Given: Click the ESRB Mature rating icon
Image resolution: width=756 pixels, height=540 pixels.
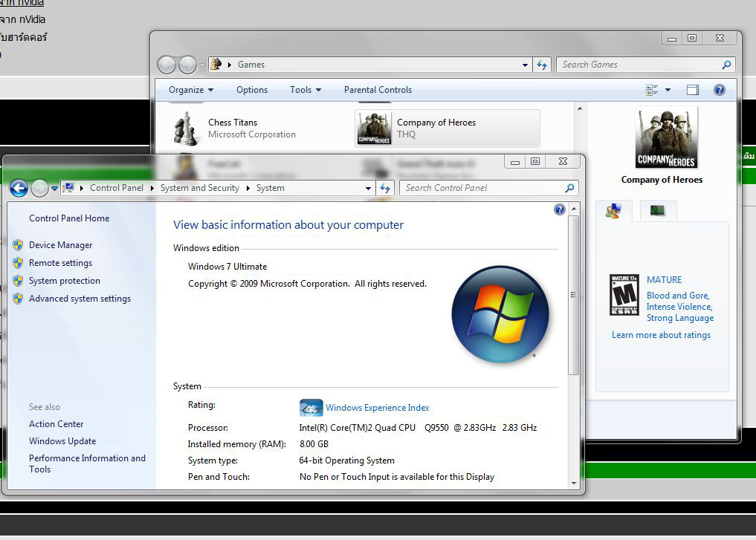Looking at the screenshot, I should (x=624, y=295).
